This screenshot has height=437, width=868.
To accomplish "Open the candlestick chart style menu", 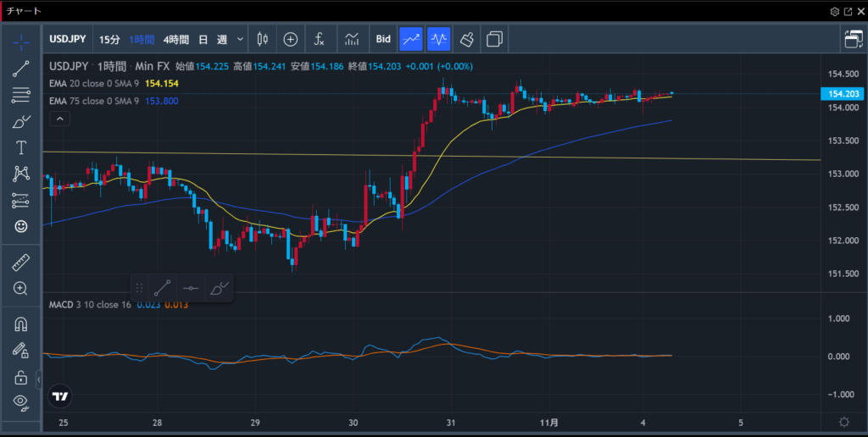I will tap(261, 39).
